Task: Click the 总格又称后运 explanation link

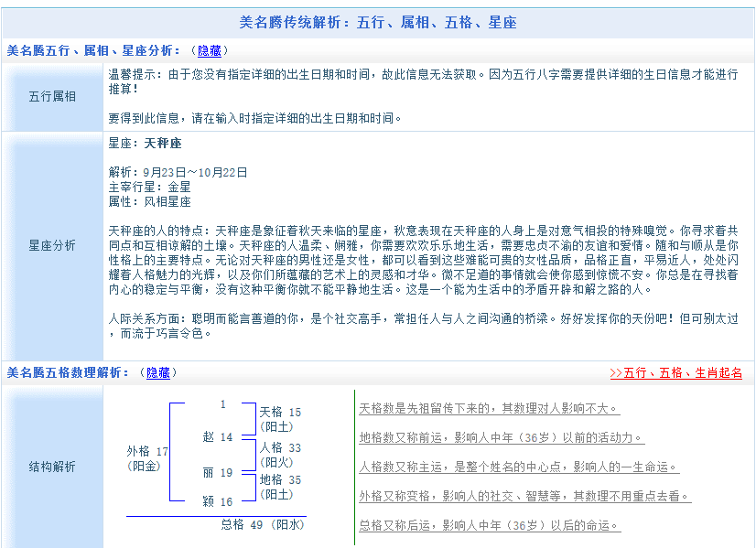Action: tap(489, 525)
